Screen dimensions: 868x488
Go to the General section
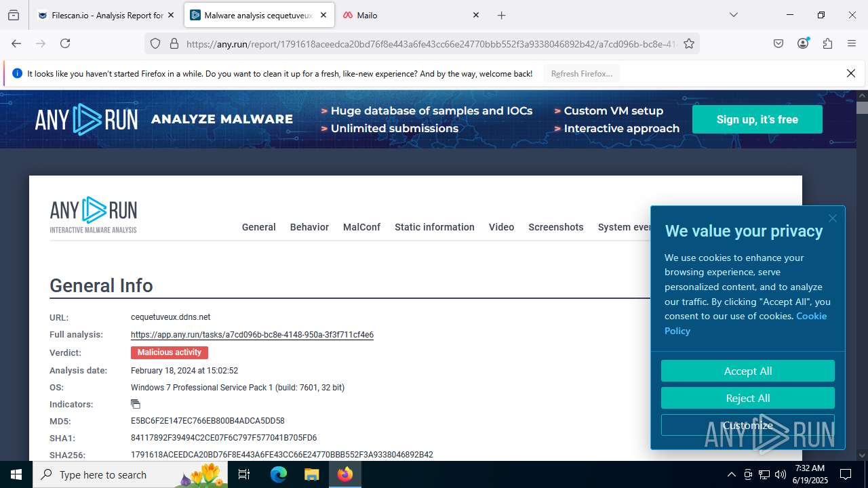tap(258, 227)
